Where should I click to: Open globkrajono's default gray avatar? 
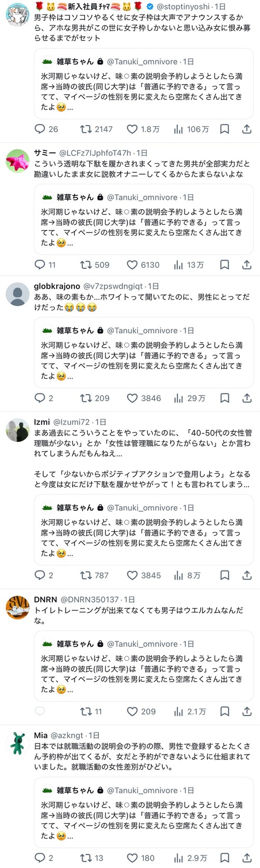[17, 294]
